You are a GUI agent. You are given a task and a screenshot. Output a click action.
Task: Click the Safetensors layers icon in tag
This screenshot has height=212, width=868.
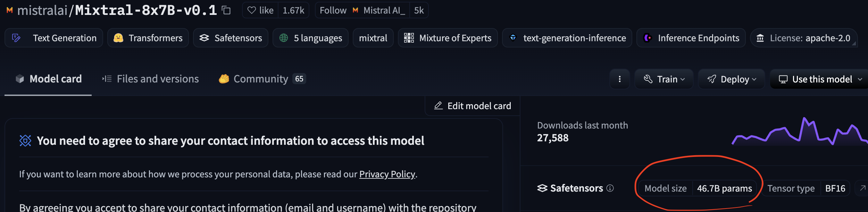204,38
